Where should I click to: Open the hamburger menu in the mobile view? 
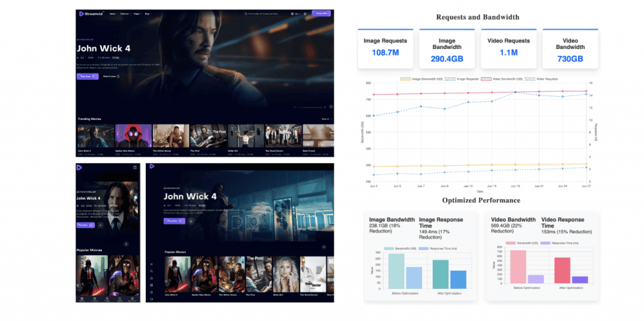[x=135, y=168]
